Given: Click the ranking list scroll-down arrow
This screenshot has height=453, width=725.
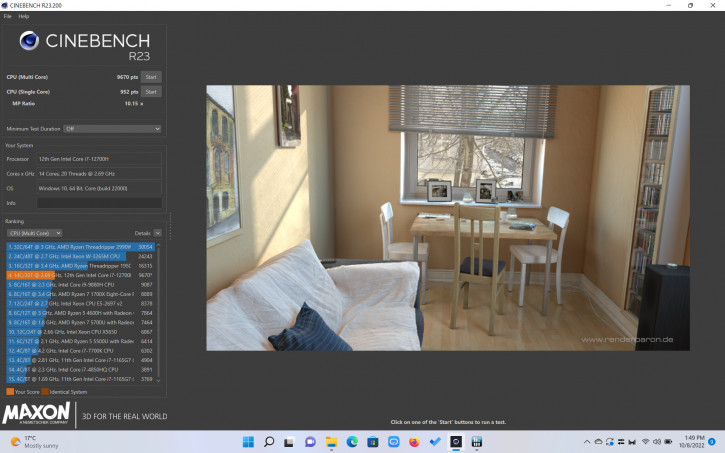Looking at the screenshot, I should (x=159, y=380).
